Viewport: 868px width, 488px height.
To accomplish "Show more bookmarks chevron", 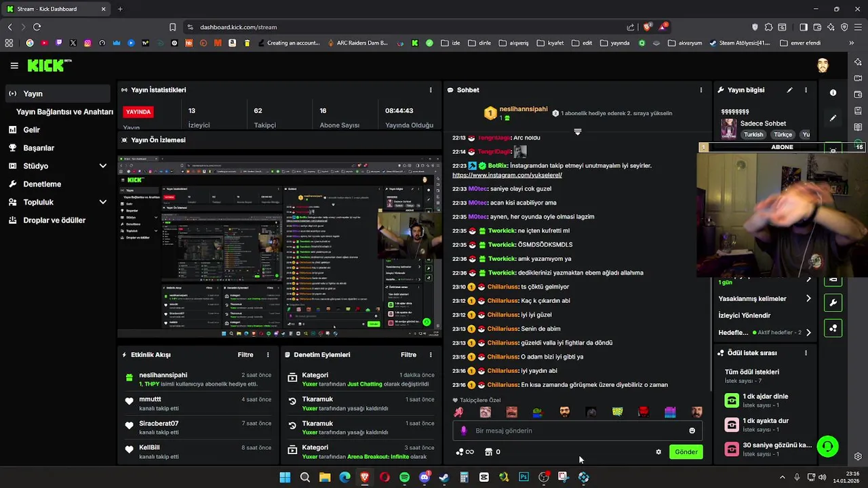I will click(852, 43).
